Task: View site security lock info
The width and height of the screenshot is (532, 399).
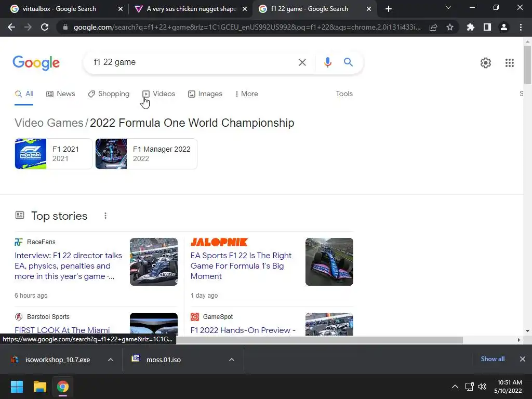Action: coord(65,27)
